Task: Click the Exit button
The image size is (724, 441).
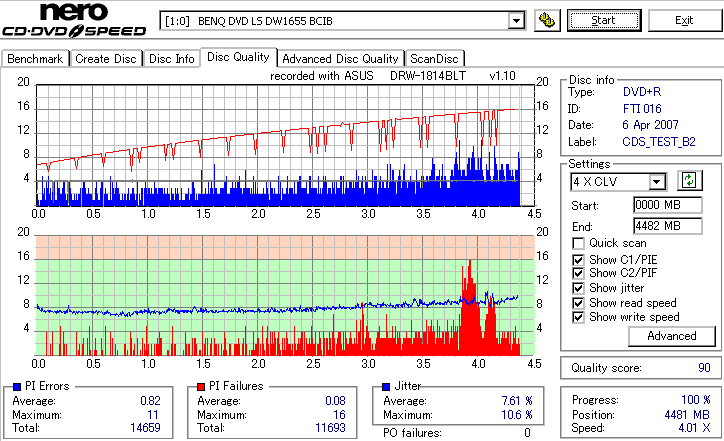Action: coord(684,21)
